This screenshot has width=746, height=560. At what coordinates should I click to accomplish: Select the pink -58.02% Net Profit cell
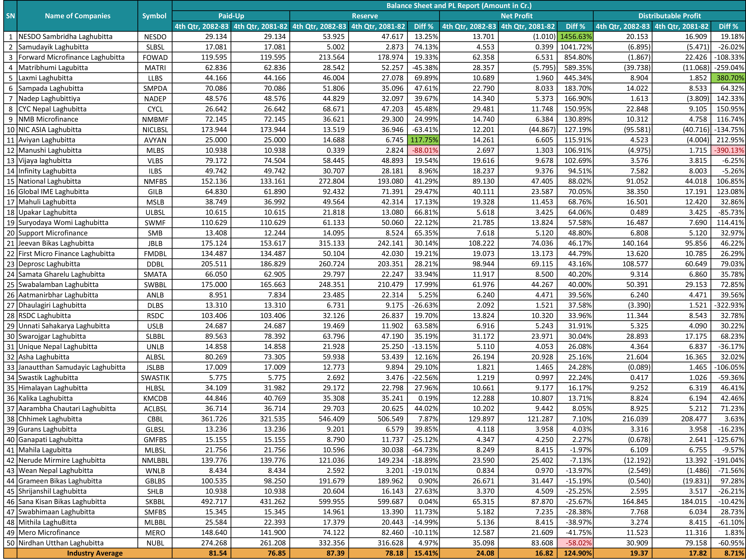575,543
